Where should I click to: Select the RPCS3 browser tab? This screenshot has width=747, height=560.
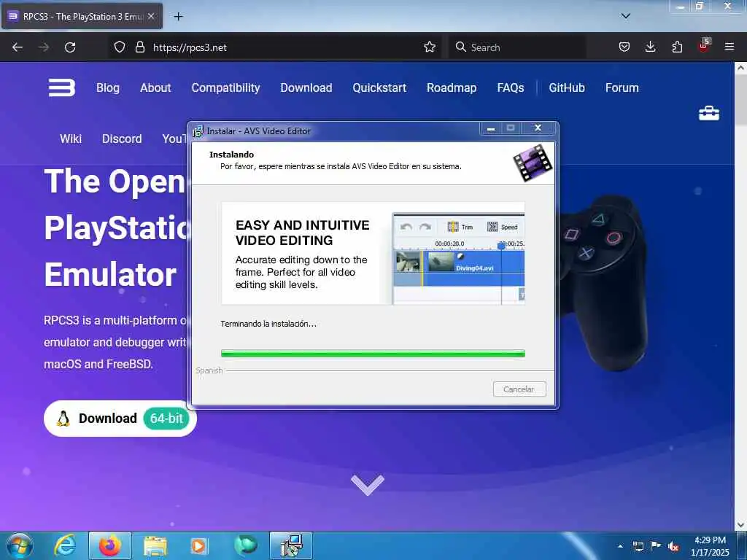[82, 16]
